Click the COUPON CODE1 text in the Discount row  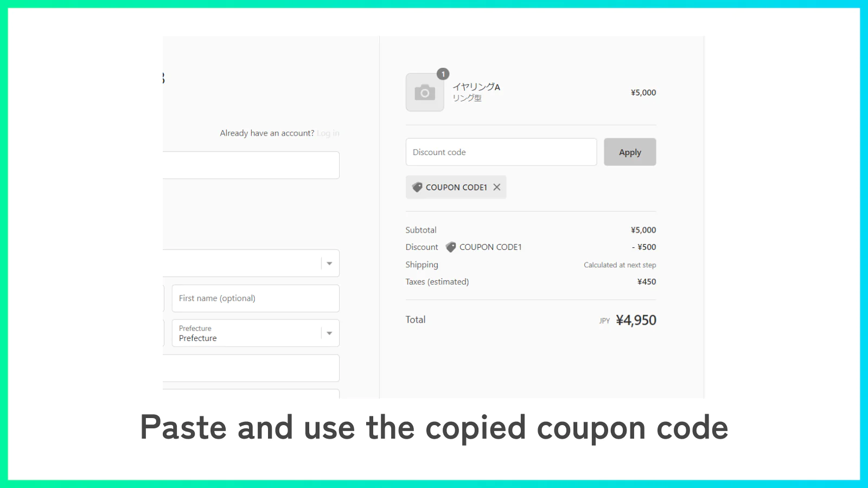490,247
